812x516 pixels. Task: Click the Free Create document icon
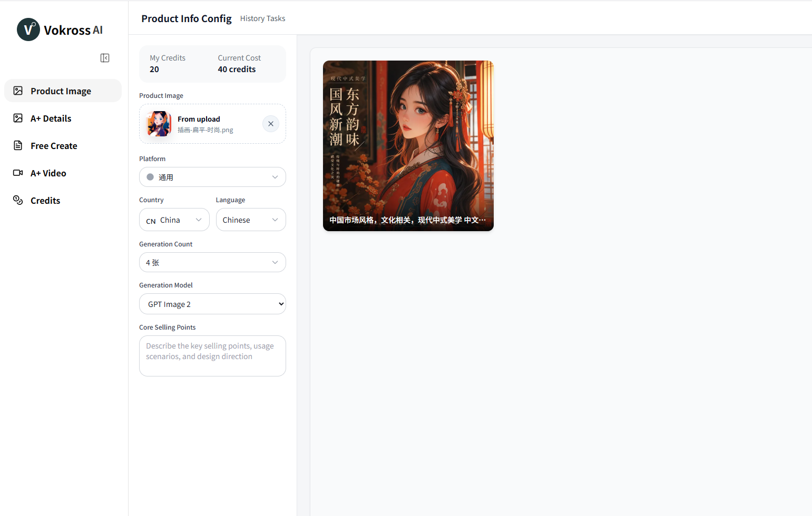pyautogui.click(x=18, y=145)
